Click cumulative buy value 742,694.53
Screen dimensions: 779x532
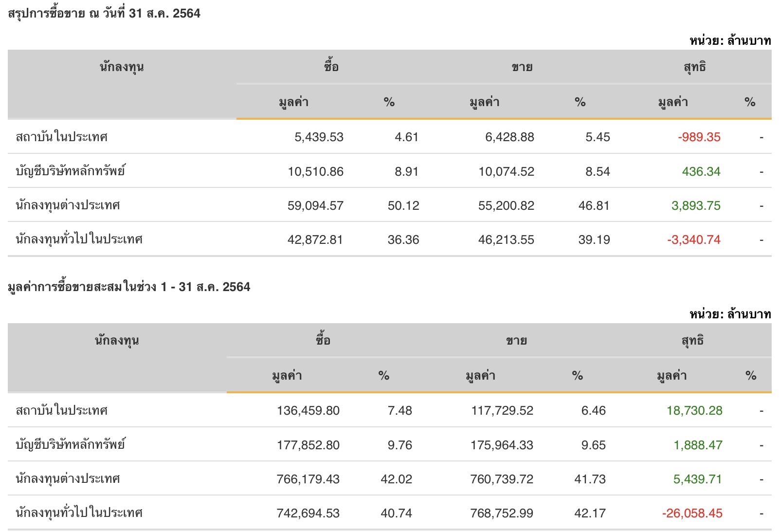point(308,514)
